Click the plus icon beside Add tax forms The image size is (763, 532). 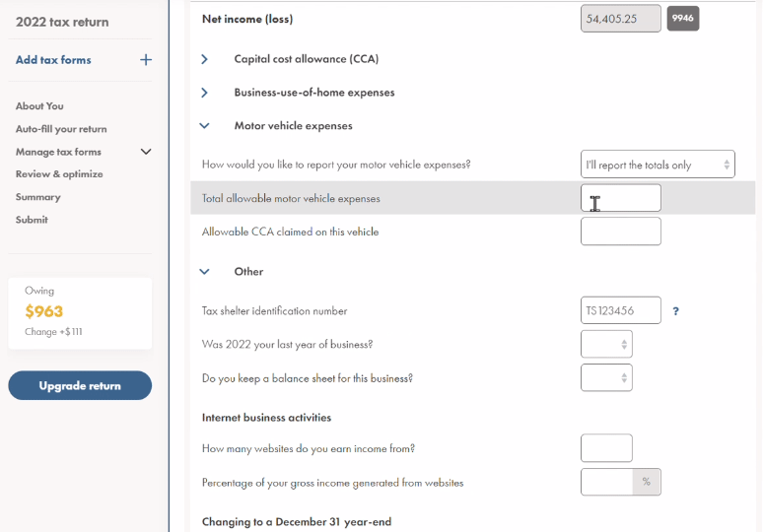pyautogui.click(x=146, y=60)
